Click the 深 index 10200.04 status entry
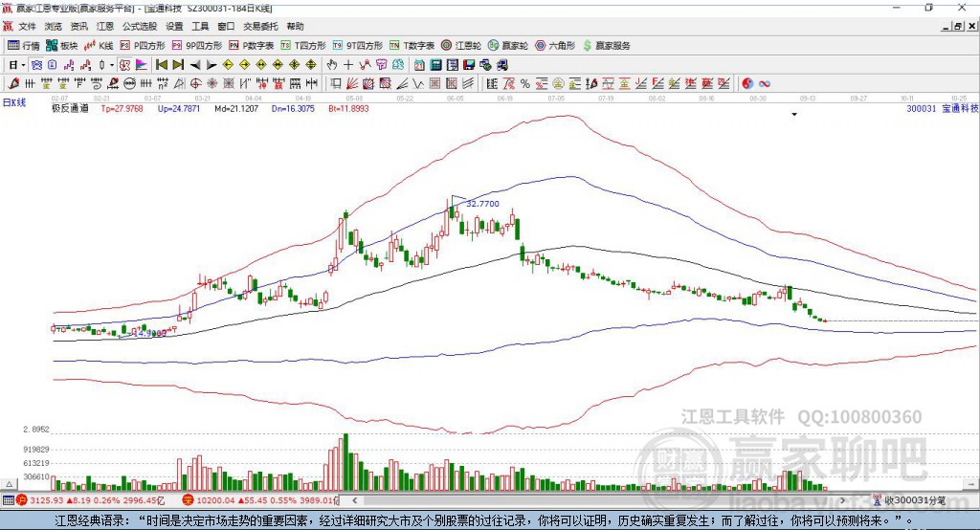 (x=259, y=500)
